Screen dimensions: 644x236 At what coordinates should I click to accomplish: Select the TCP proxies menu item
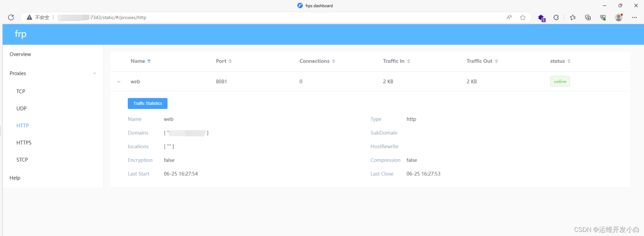[x=21, y=91]
